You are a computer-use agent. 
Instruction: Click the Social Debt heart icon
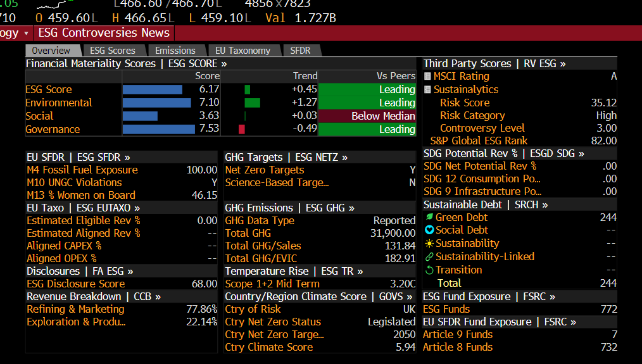click(x=429, y=230)
